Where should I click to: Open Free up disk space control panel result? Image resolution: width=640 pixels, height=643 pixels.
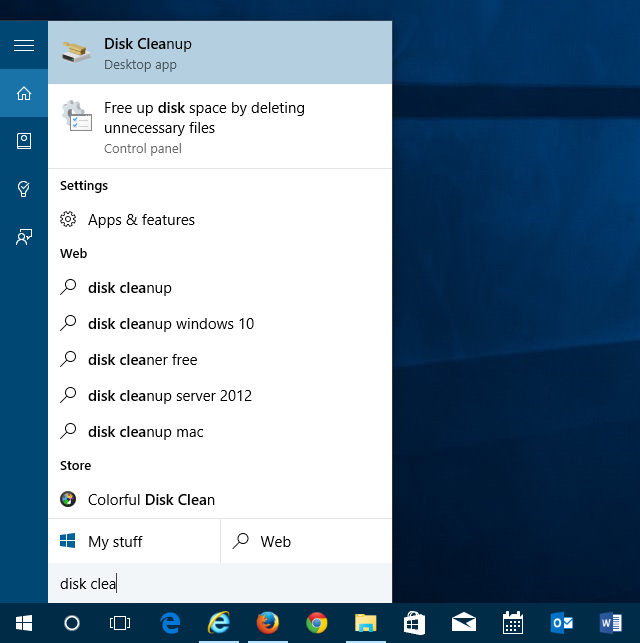coord(220,127)
